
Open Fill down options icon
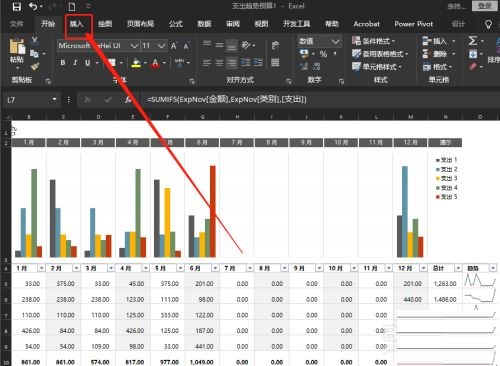473,54
